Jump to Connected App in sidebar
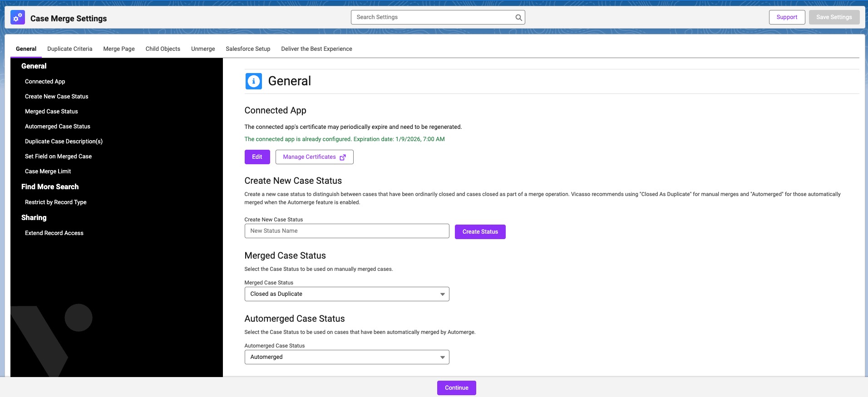Screen dimensions: 868x397 [x=45, y=82]
